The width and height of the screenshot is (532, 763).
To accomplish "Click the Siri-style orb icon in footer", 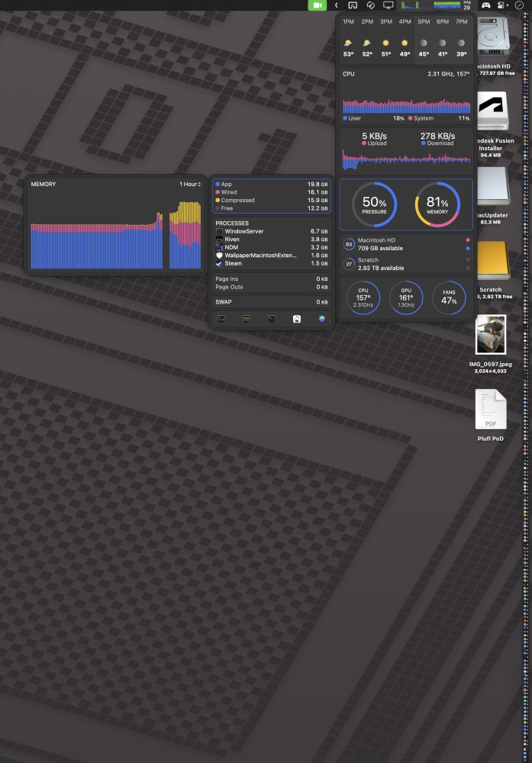I will click(x=321, y=319).
